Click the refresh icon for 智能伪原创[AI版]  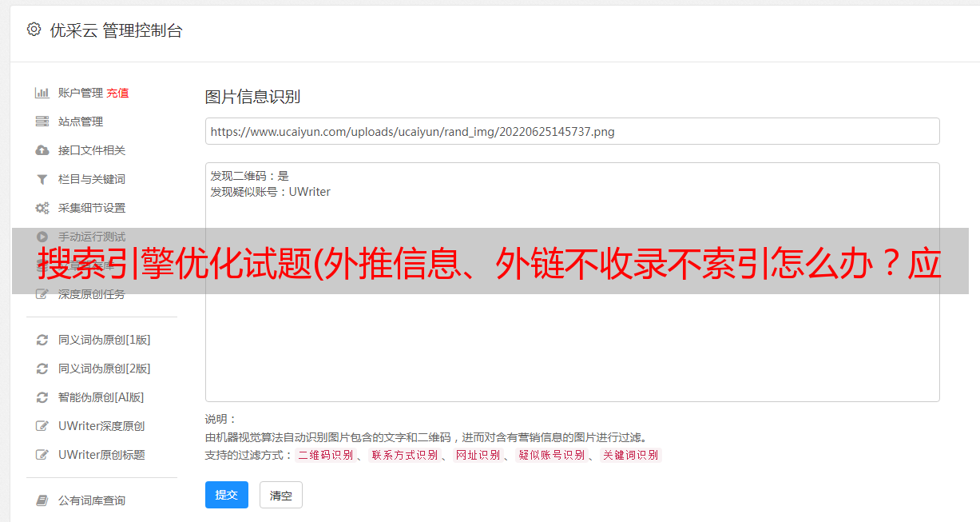[x=42, y=397]
